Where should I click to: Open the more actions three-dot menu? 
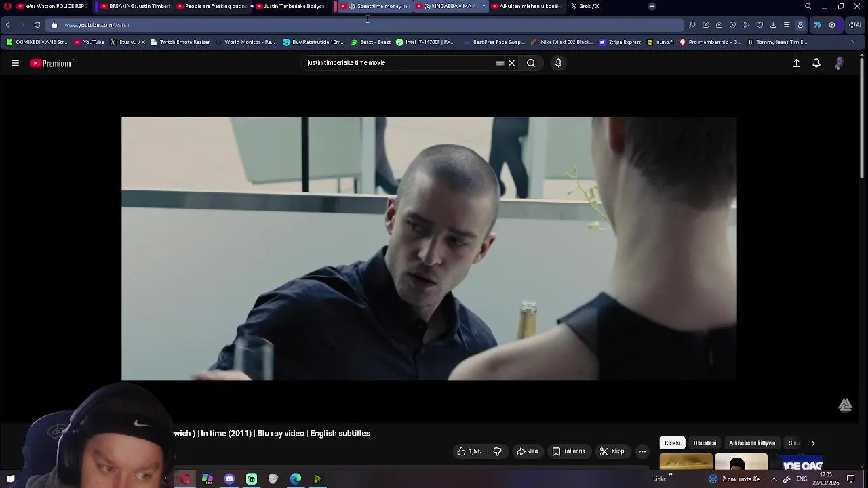point(642,451)
